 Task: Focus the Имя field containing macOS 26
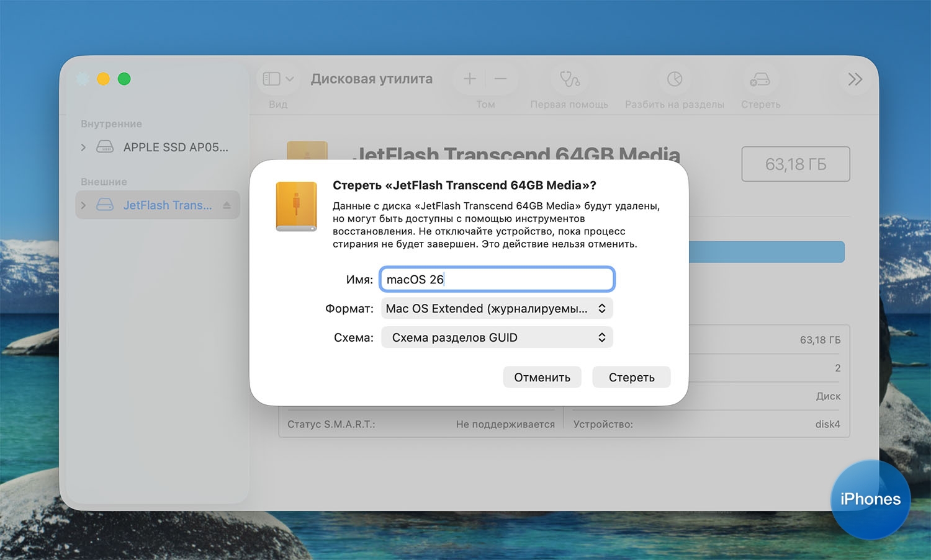pos(497,279)
